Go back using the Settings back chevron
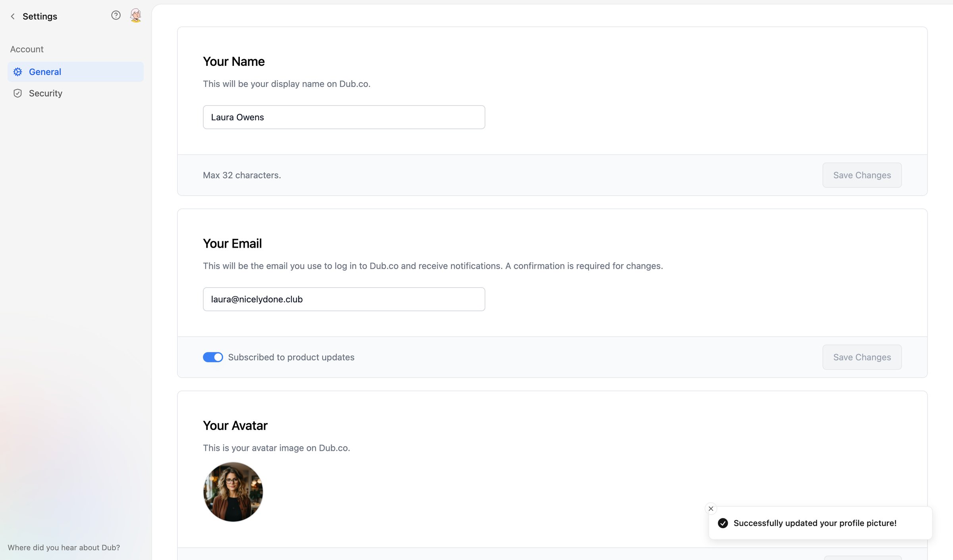Image resolution: width=953 pixels, height=560 pixels. point(13,16)
